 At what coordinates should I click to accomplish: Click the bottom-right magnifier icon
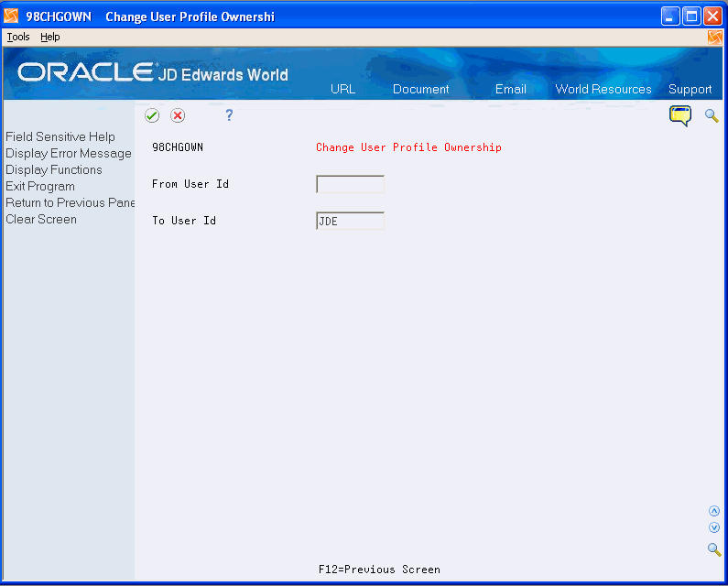point(714,549)
